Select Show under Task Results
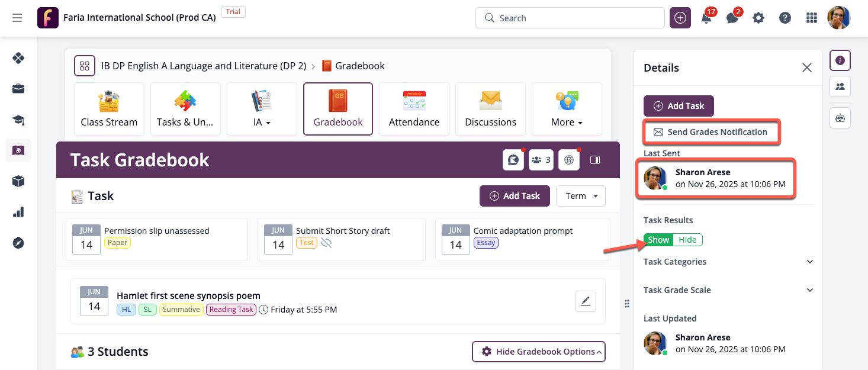This screenshot has height=370, width=868. [658, 240]
